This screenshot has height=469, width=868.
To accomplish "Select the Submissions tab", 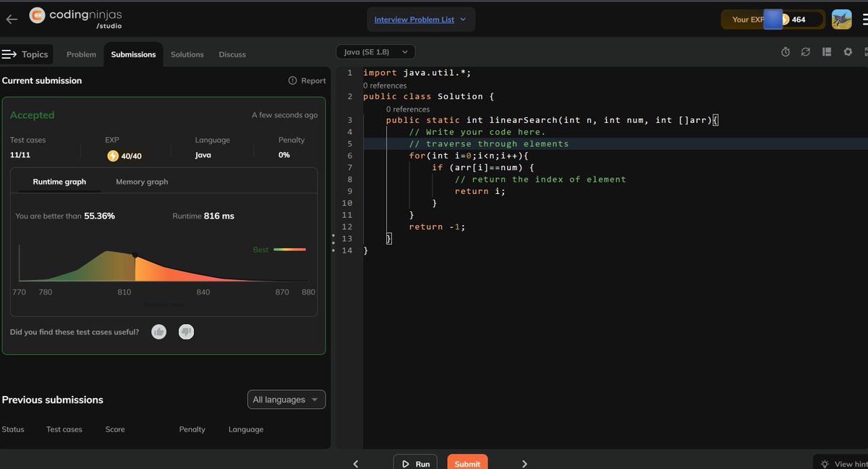I will click(x=133, y=54).
